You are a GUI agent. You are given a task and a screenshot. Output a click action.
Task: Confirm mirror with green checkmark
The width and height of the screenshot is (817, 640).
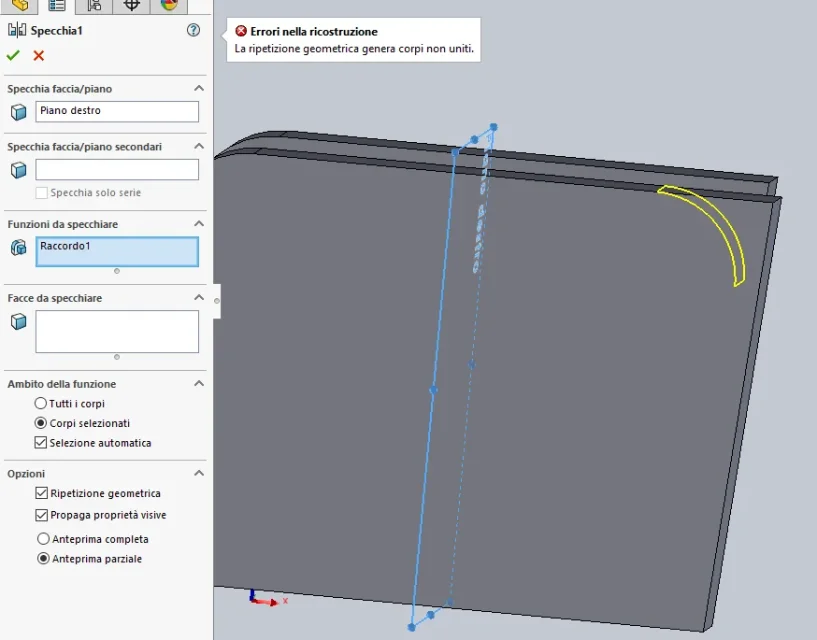(13, 55)
